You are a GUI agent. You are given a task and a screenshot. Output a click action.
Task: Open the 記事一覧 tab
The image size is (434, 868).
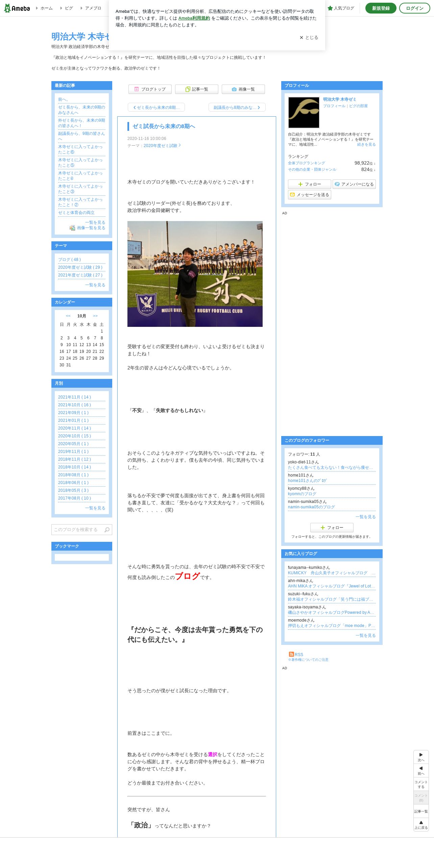197,89
